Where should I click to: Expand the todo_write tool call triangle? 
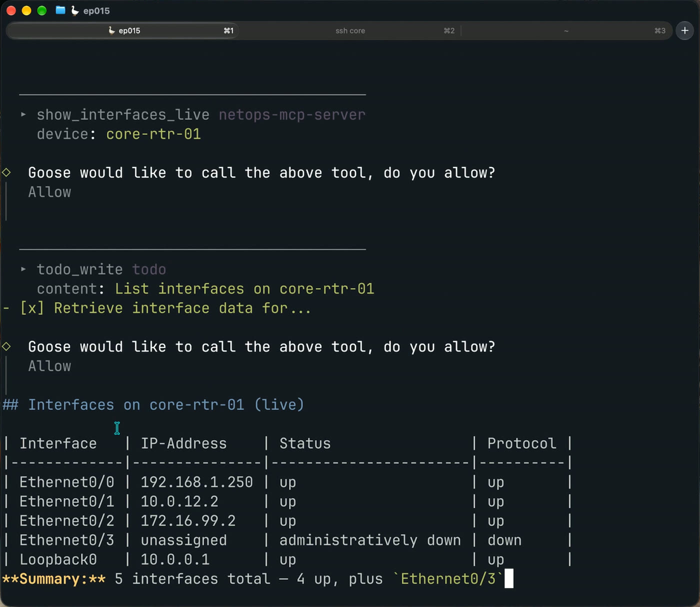click(23, 269)
